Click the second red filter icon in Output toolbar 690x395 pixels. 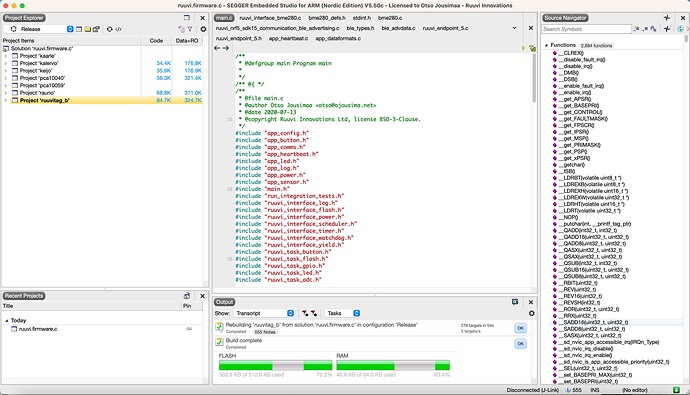coord(314,313)
